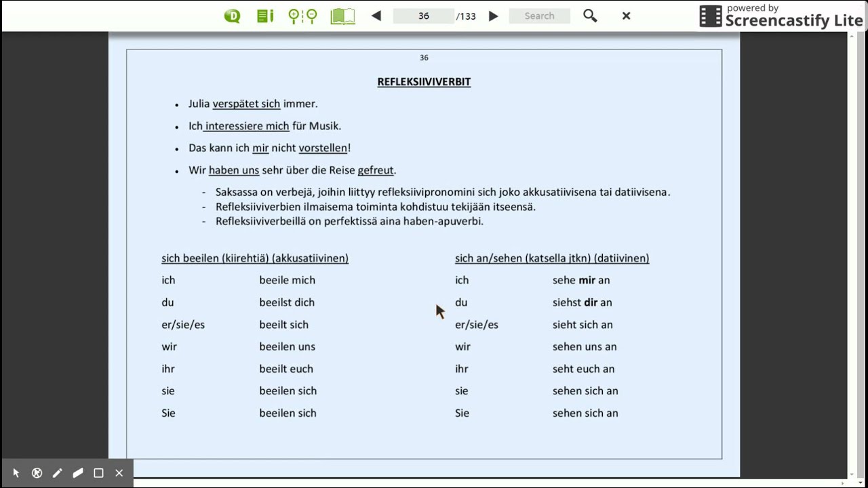Select the hidden-cursor annotation tool
This screenshot has width=868, height=488.
pyautogui.click(x=37, y=473)
